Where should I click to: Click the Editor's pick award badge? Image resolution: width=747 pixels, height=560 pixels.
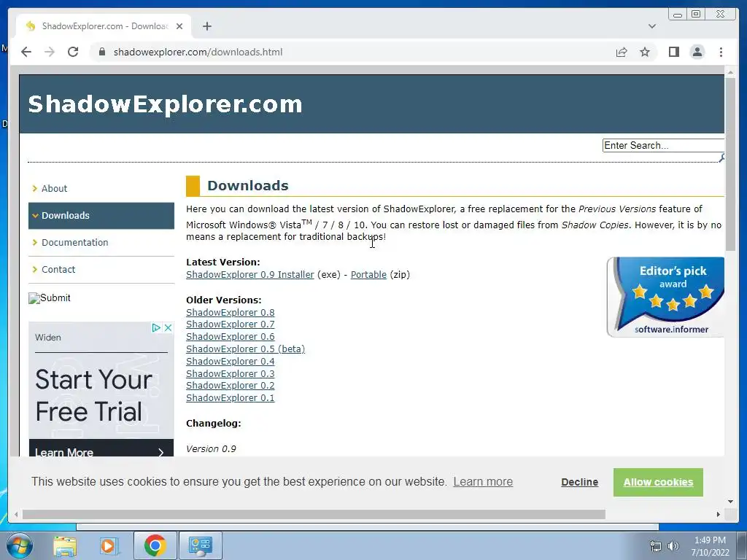click(x=665, y=297)
